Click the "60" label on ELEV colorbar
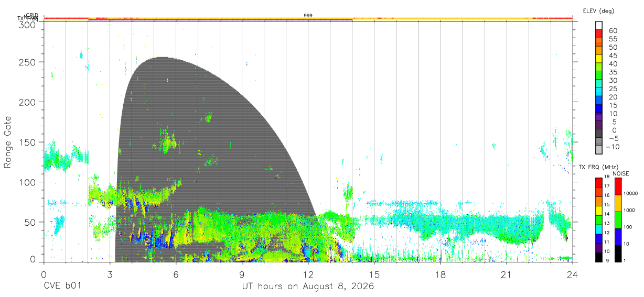This screenshot has height=297, width=644. tap(613, 31)
